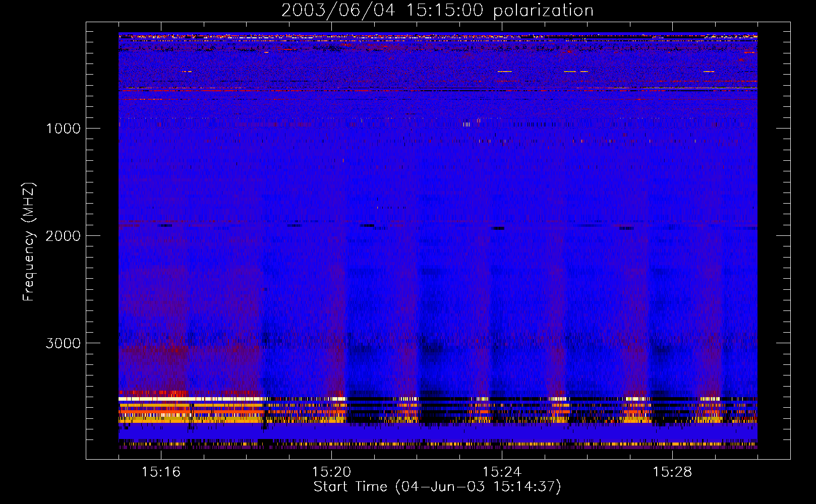Click the "3000" frequency tick label
Screen dimensions: 816x504
(x=63, y=343)
